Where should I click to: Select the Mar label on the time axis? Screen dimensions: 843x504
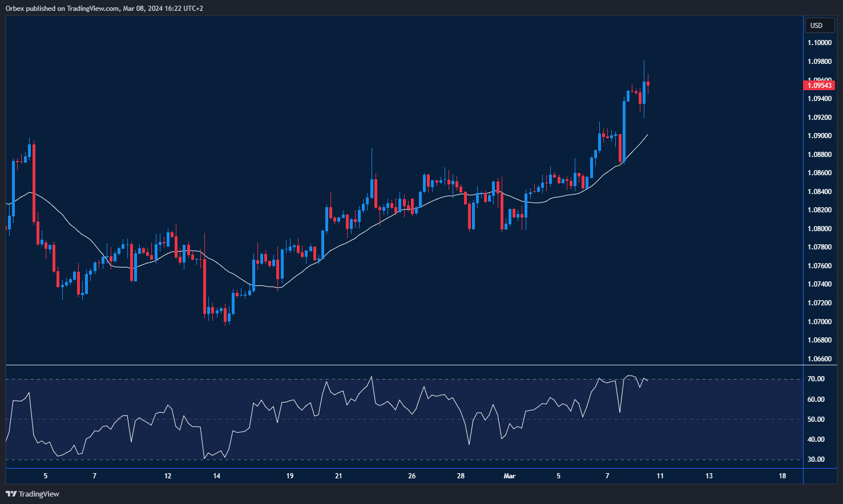509,476
